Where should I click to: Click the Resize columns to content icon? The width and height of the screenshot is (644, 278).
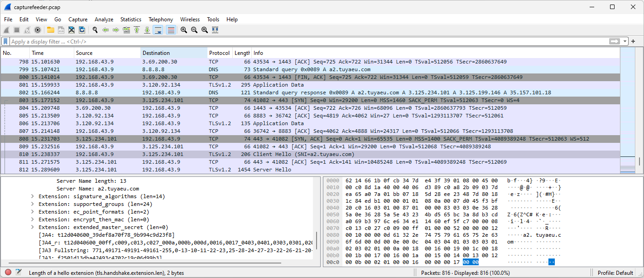215,30
